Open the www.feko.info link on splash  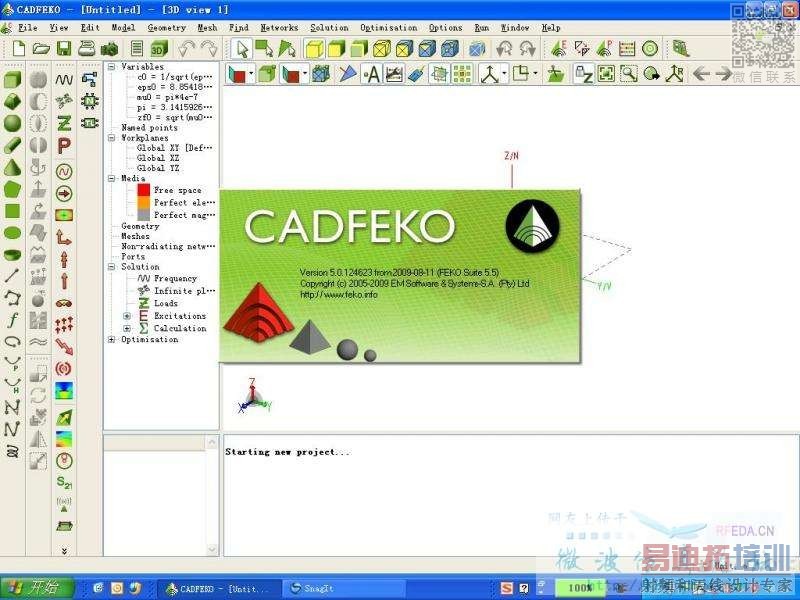click(339, 294)
